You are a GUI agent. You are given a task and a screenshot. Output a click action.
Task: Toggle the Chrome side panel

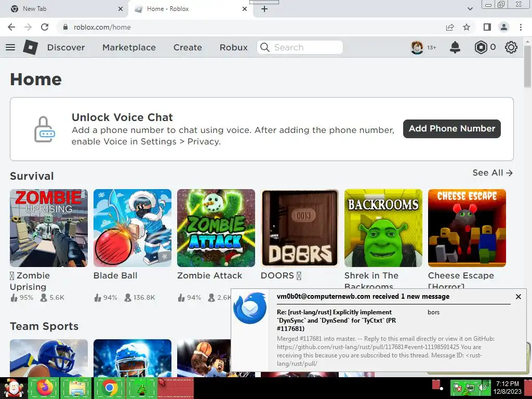pos(487,27)
